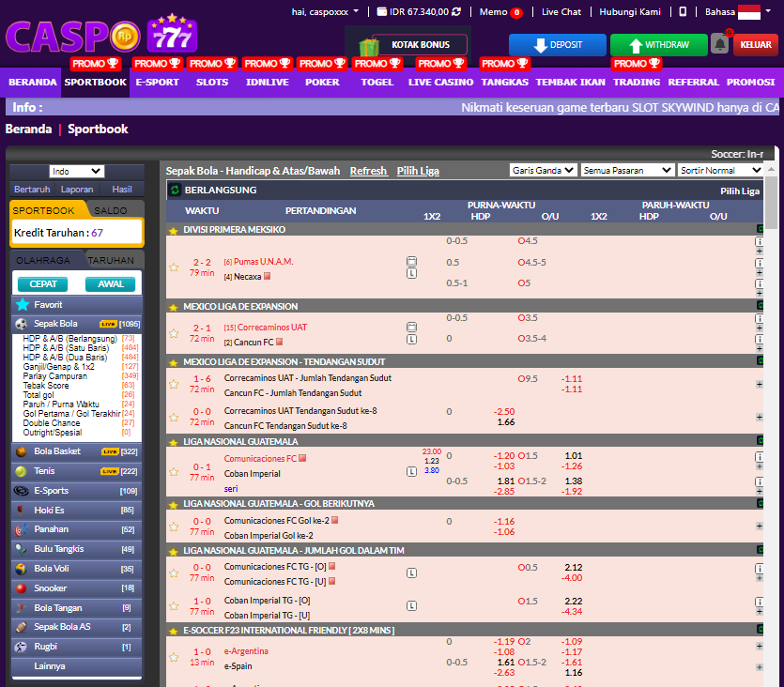Click the Bola Tangan icon

click(21, 608)
